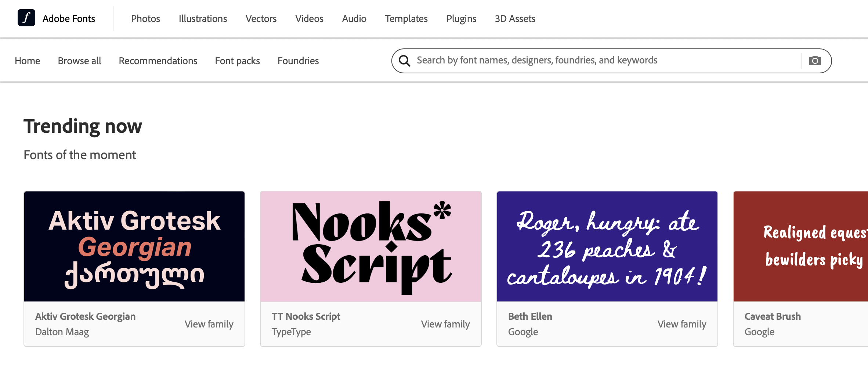The image size is (868, 388).
Task: Open the Font packs tab
Action: coord(237,61)
